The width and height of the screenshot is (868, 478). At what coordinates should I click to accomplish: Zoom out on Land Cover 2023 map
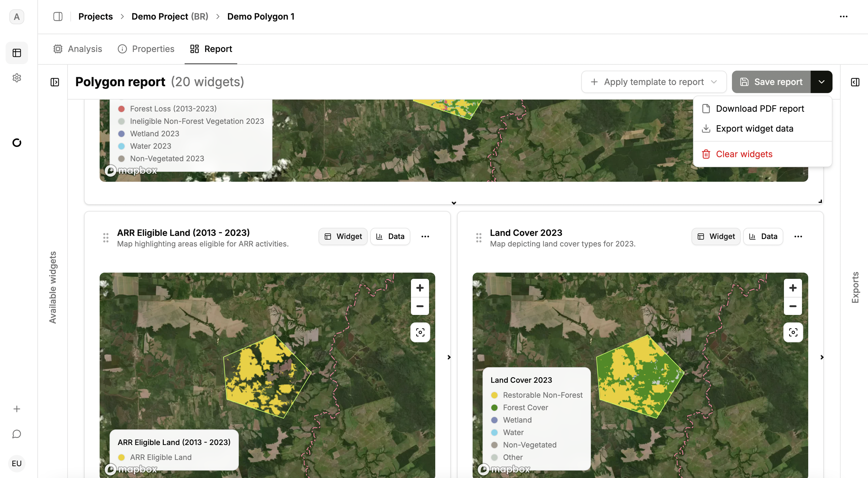[x=793, y=306]
